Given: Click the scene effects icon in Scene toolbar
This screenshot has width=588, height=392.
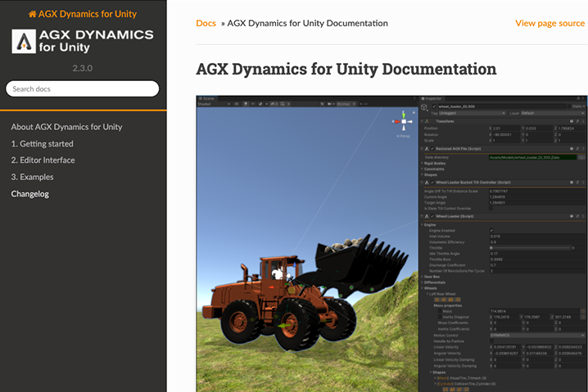Looking at the screenshot, I should click(x=260, y=104).
